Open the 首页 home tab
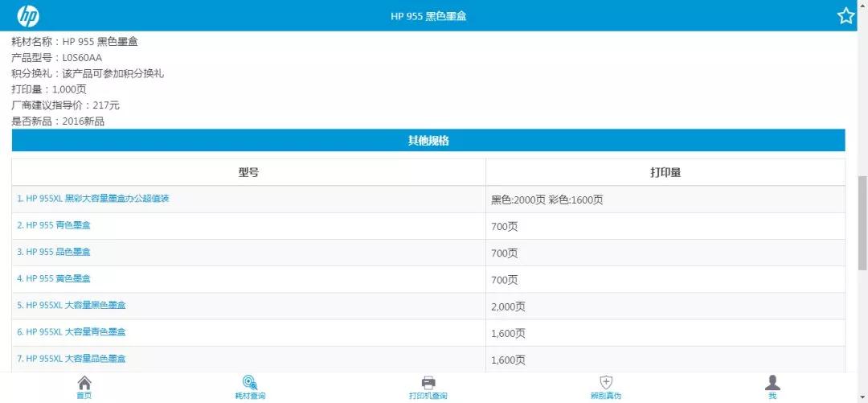The width and height of the screenshot is (868, 403). click(x=84, y=388)
